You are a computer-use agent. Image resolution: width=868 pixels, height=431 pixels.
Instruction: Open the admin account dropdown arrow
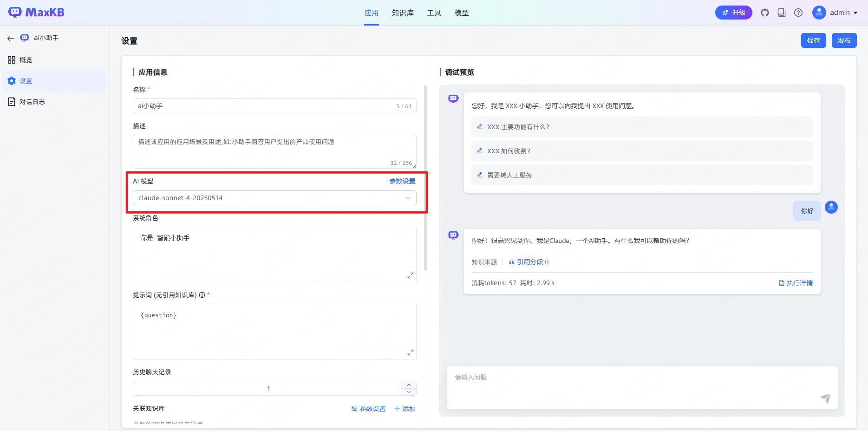click(x=855, y=13)
